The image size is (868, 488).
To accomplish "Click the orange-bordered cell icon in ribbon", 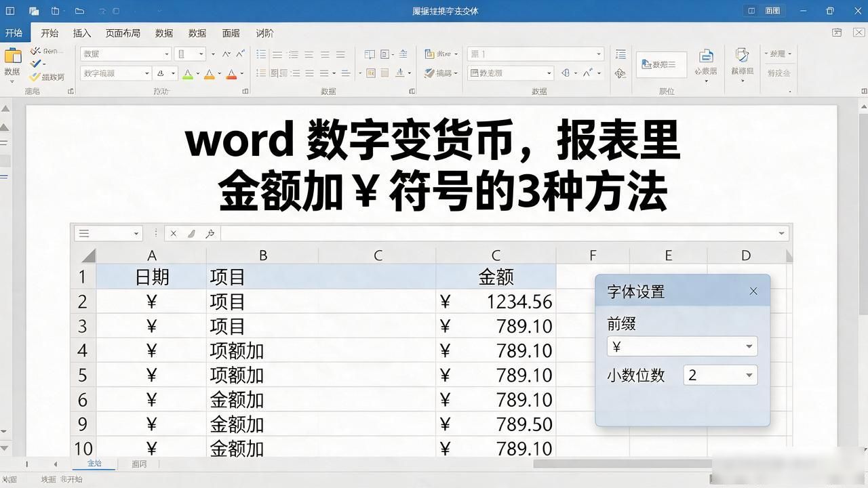I will coord(371,73).
